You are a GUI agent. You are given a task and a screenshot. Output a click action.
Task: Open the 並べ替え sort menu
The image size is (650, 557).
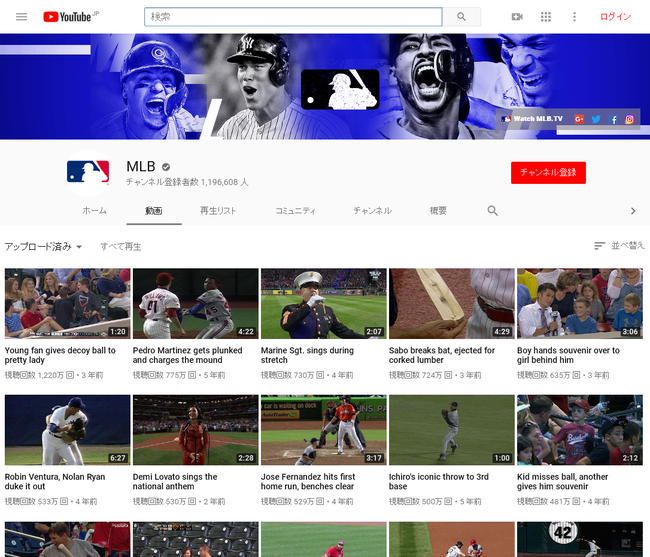[619, 246]
